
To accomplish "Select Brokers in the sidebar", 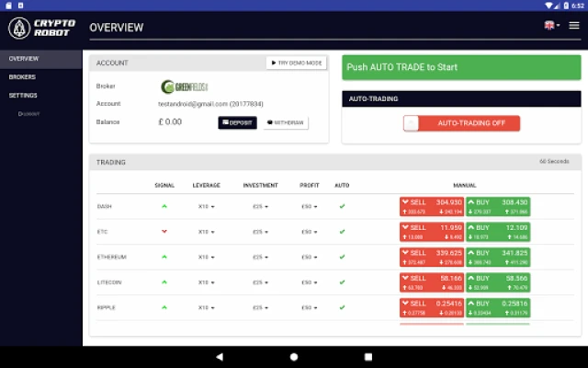I will click(22, 77).
